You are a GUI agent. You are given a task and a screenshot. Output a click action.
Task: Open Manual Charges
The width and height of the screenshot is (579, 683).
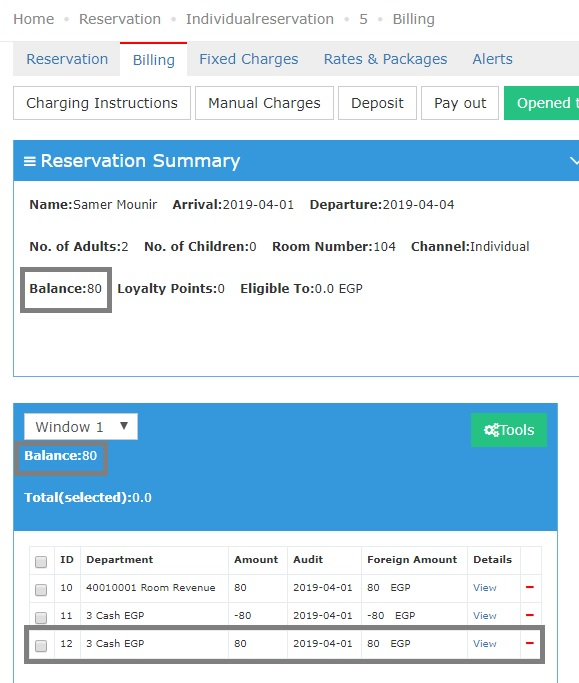[264, 103]
